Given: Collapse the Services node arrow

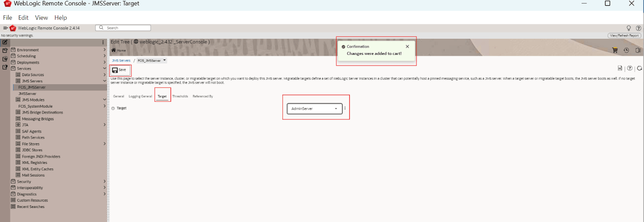Looking at the screenshot, I should [x=104, y=68].
